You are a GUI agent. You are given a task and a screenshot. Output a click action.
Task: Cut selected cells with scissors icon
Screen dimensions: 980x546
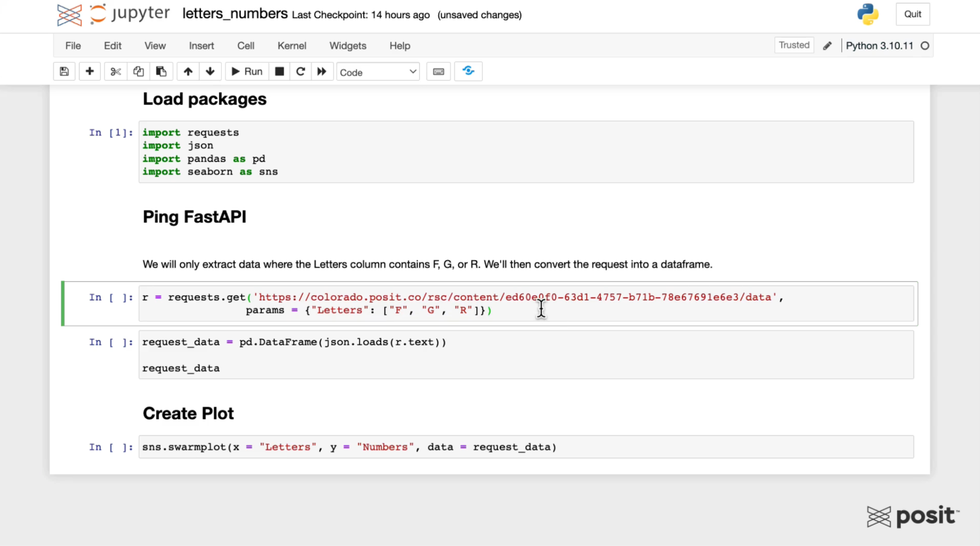[115, 72]
